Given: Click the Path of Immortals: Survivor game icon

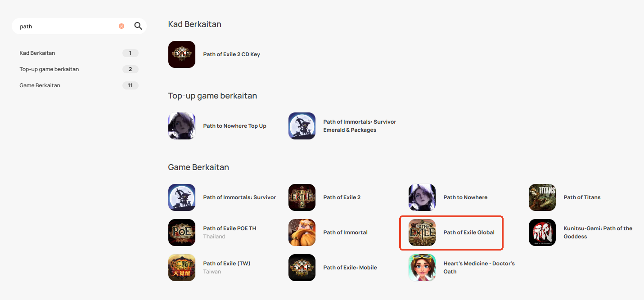Looking at the screenshot, I should click(182, 197).
